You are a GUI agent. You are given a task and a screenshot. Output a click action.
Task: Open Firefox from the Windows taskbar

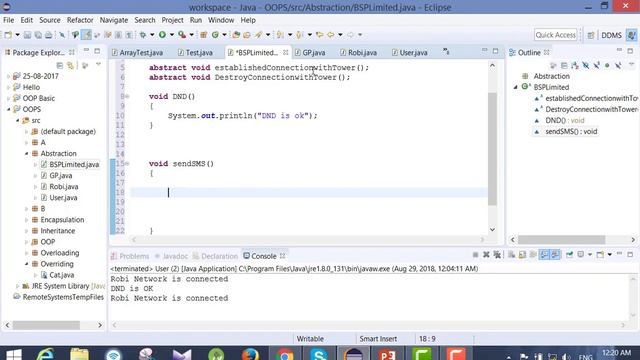250,354
